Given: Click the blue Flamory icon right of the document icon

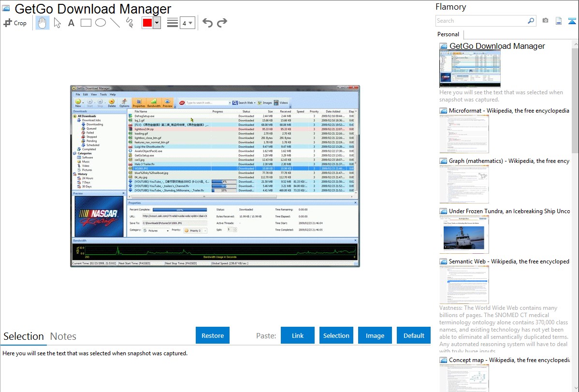Looking at the screenshot, I should 572,21.
